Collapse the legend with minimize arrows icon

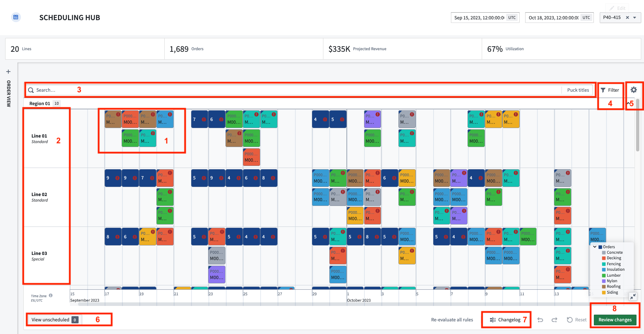[633, 296]
